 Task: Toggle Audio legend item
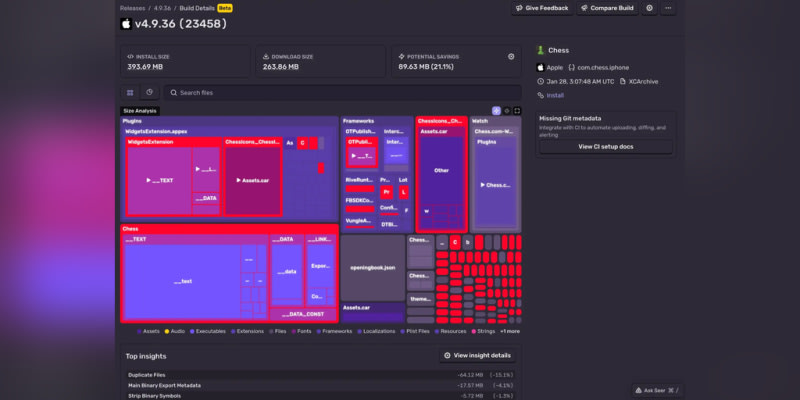point(174,332)
